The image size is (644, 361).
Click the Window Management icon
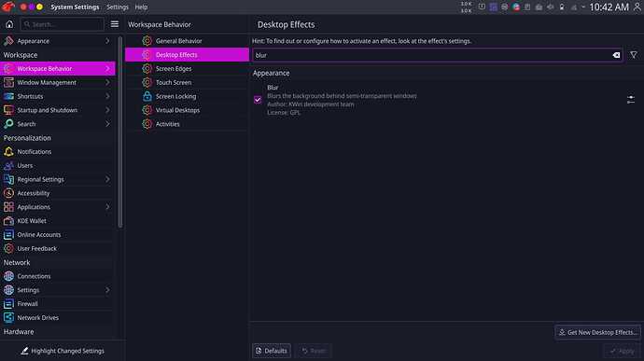[x=8, y=82]
